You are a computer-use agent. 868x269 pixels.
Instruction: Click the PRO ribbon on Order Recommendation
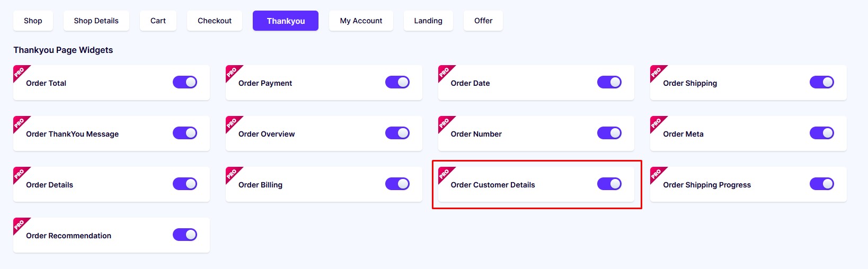(20, 224)
